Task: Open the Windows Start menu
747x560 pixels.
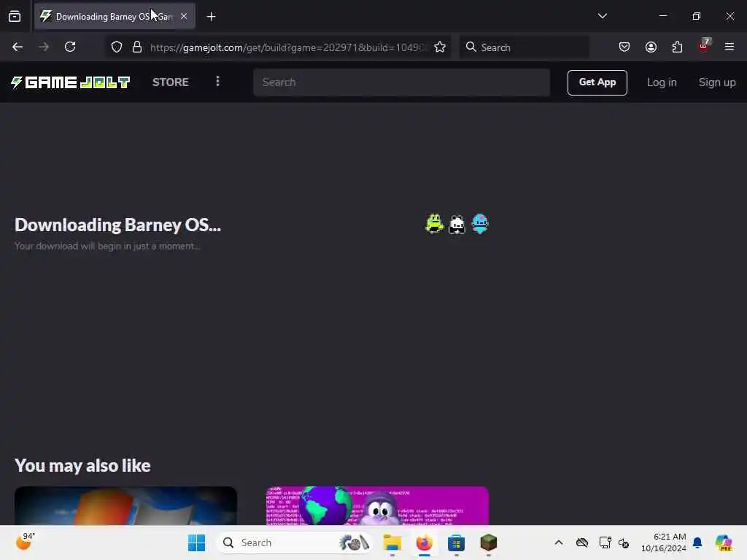Action: tap(196, 542)
